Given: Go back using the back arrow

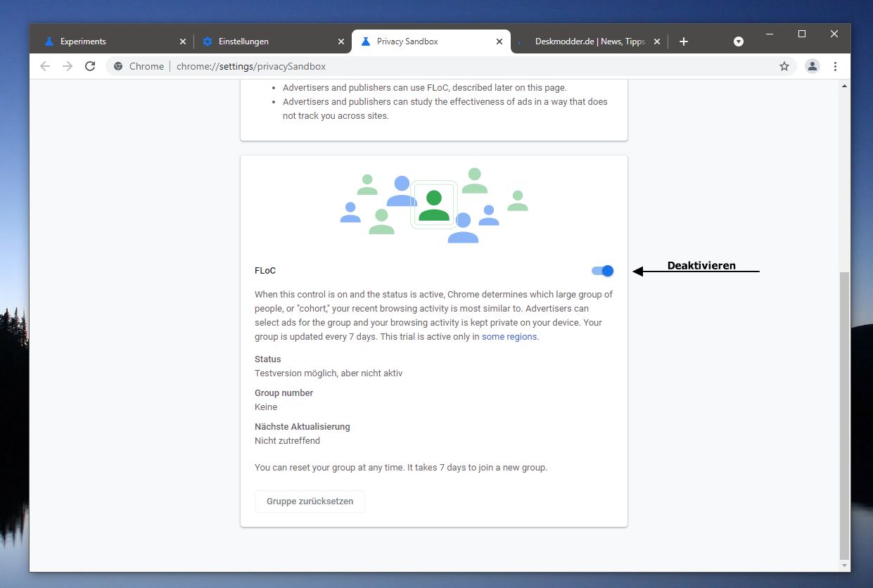Looking at the screenshot, I should click(x=45, y=66).
